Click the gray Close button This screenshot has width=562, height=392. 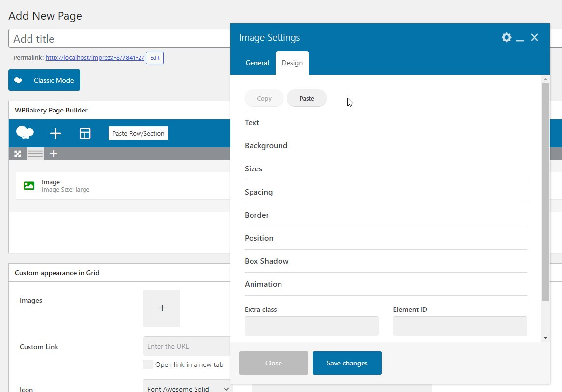click(274, 363)
